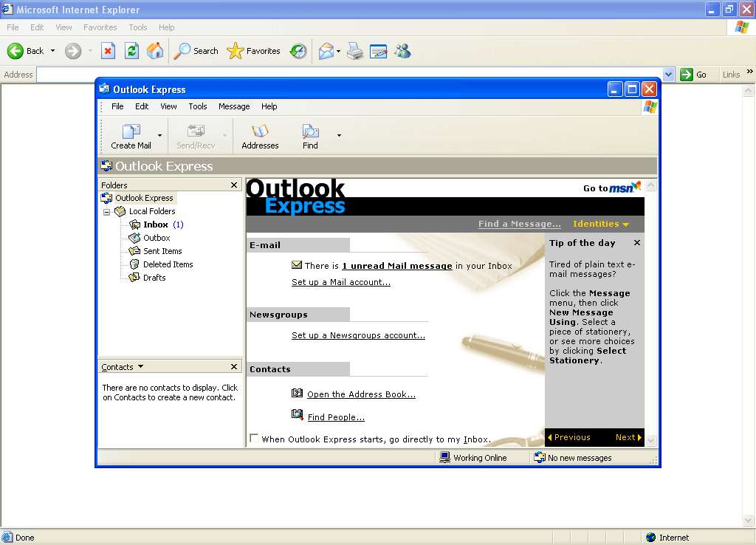Click the Find People link
The width and height of the screenshot is (756, 545).
pyautogui.click(x=336, y=417)
